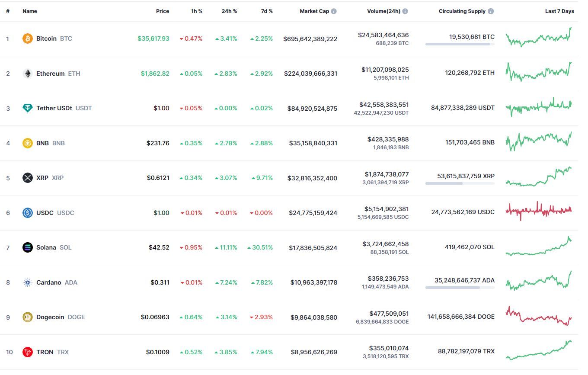Click the Dogecoin logo icon
Viewport: 588px width, 375px height.
point(28,317)
